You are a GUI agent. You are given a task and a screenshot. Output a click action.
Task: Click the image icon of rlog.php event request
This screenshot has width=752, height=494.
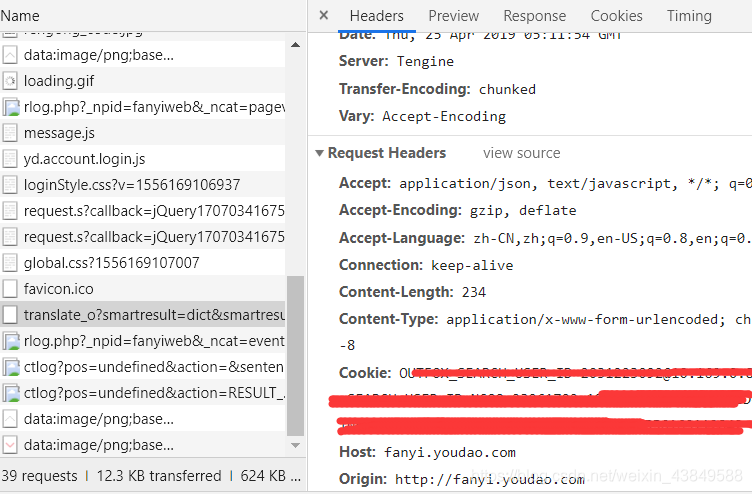click(x=11, y=341)
